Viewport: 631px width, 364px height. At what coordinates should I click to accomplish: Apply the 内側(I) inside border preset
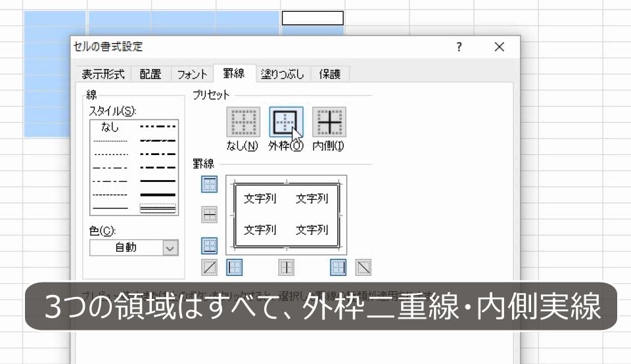pos(329,122)
